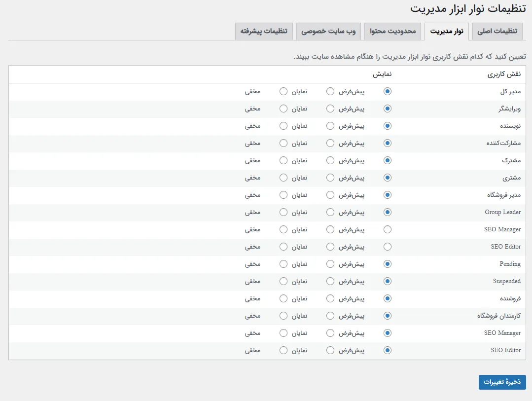Click the "Suspended" role name
The width and height of the screenshot is (532, 401).
506,281
